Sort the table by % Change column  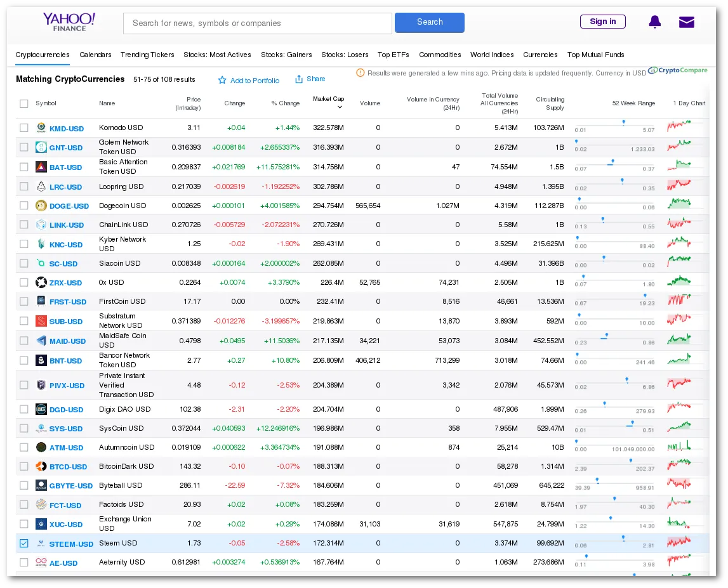[285, 103]
